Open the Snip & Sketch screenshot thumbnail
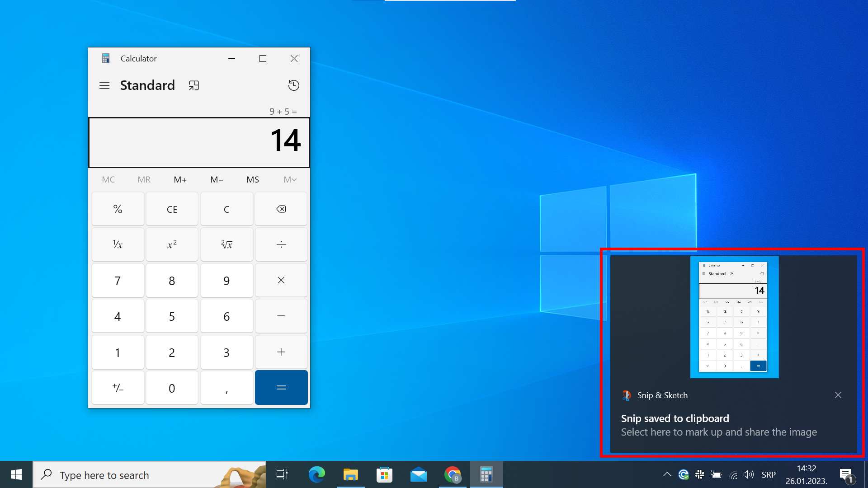Viewport: 868px width, 488px height. coord(734,317)
